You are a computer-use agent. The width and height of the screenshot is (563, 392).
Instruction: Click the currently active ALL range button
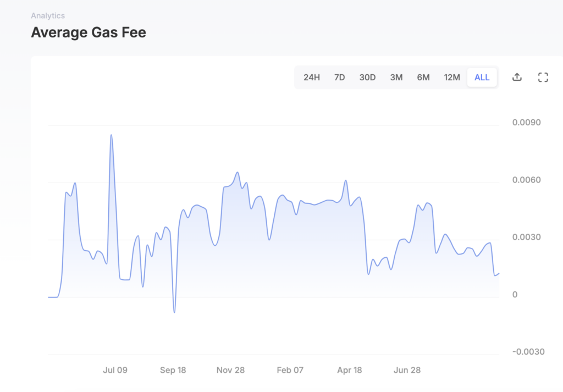tap(482, 77)
